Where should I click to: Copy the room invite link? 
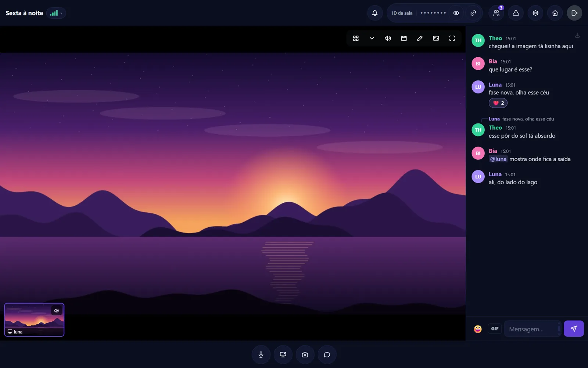[473, 13]
